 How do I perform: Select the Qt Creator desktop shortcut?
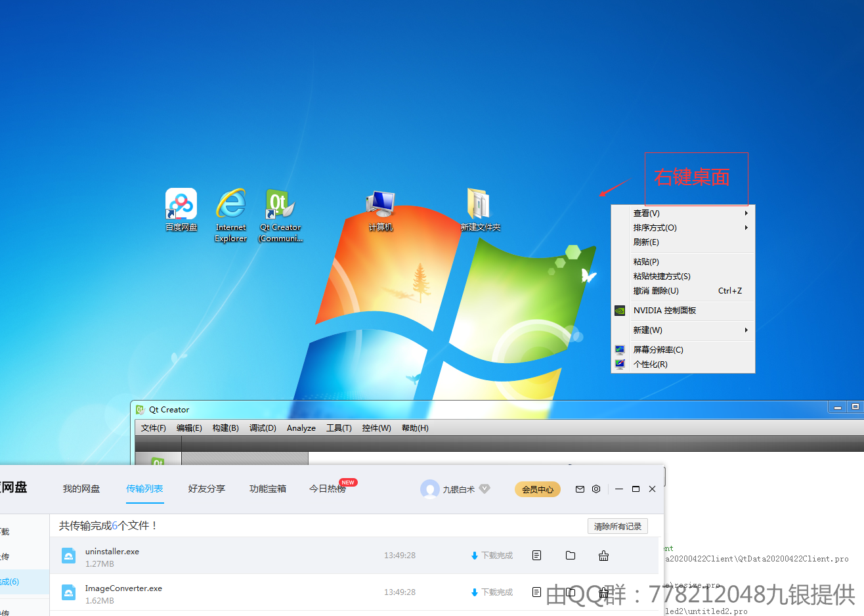280,215
